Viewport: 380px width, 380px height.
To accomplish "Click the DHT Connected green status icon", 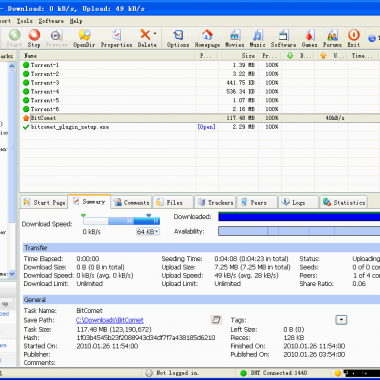I will click(x=243, y=373).
